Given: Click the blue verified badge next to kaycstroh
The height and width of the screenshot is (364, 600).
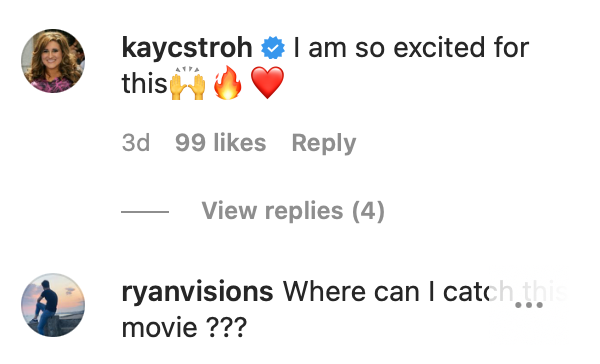Looking at the screenshot, I should 273,48.
